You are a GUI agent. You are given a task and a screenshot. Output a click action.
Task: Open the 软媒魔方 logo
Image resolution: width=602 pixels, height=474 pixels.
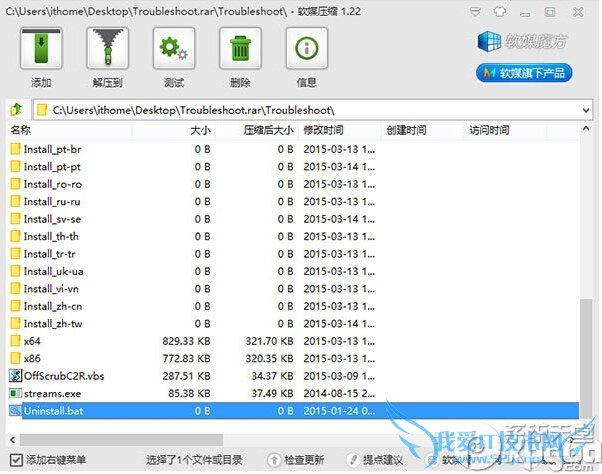[522, 41]
